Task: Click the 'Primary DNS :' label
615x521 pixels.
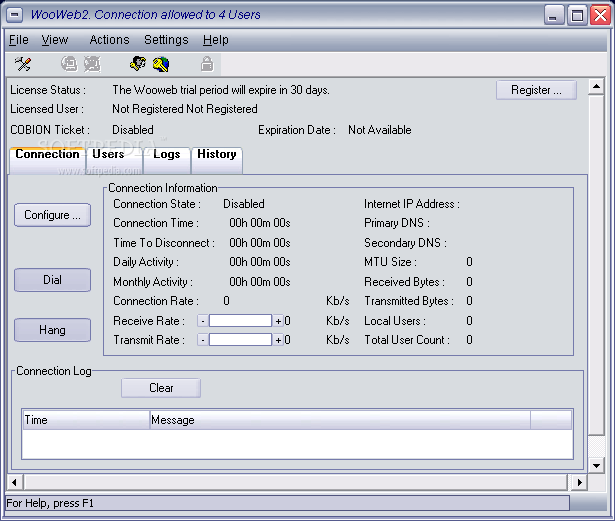Action: [x=397, y=223]
